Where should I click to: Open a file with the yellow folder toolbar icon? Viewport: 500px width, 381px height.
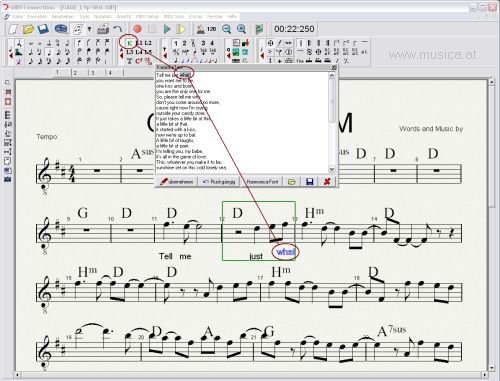point(29,29)
